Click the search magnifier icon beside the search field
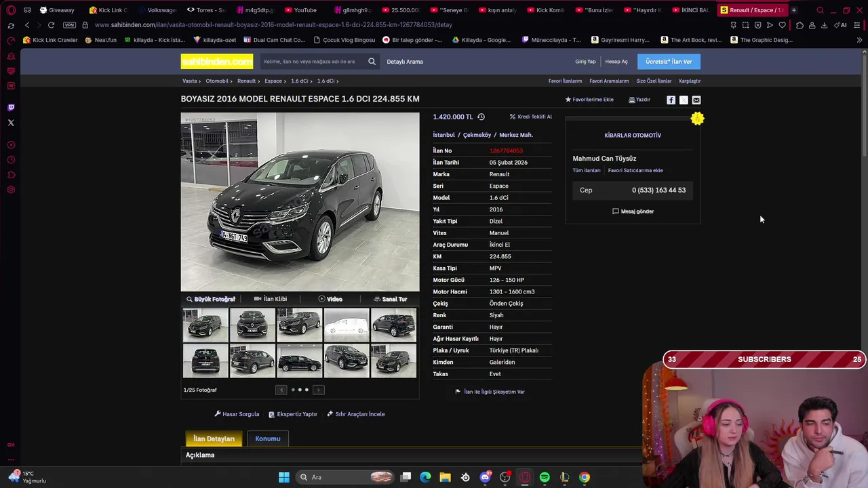This screenshot has height=488, width=868. (372, 62)
